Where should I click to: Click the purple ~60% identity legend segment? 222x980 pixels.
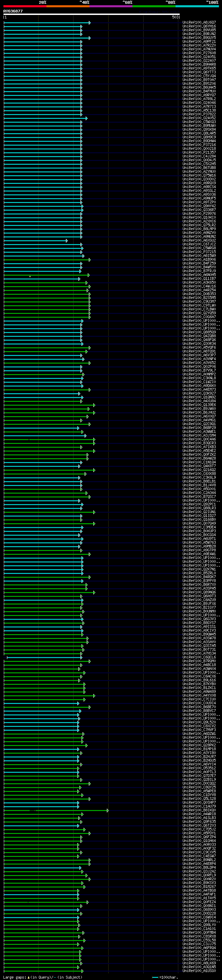click(x=111, y=6)
